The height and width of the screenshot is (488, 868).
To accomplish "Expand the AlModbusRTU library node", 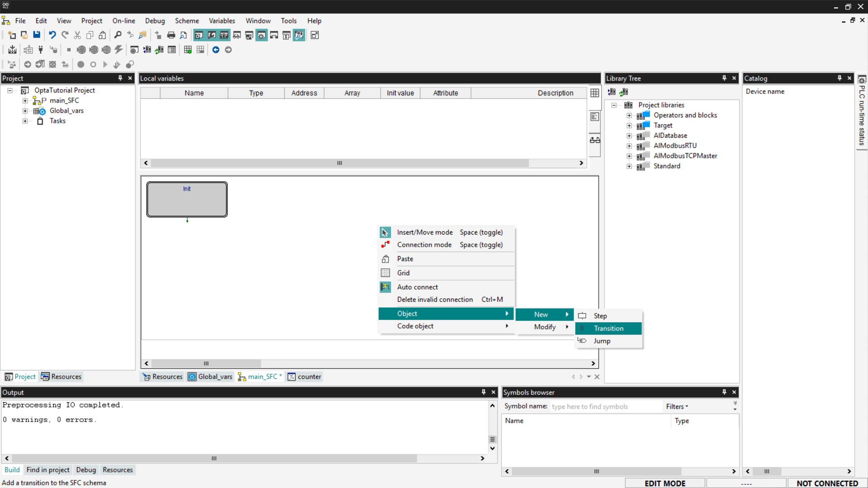I will coord(629,145).
